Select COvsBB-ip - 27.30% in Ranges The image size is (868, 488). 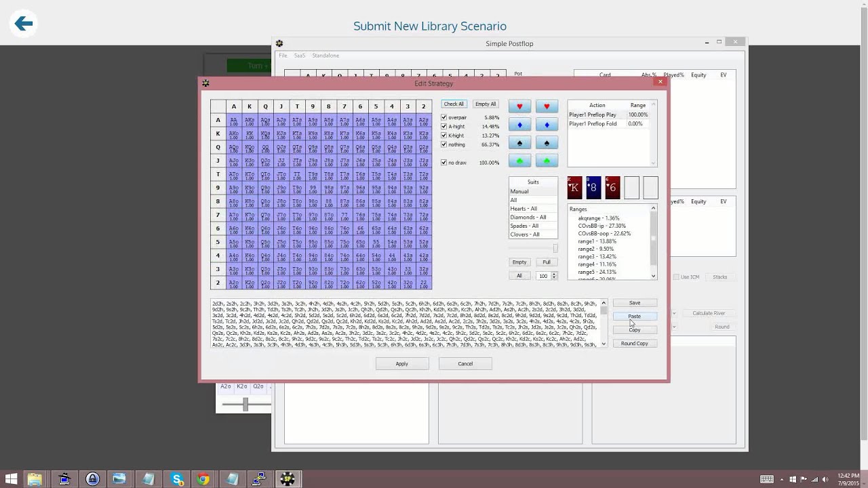[602, 226]
